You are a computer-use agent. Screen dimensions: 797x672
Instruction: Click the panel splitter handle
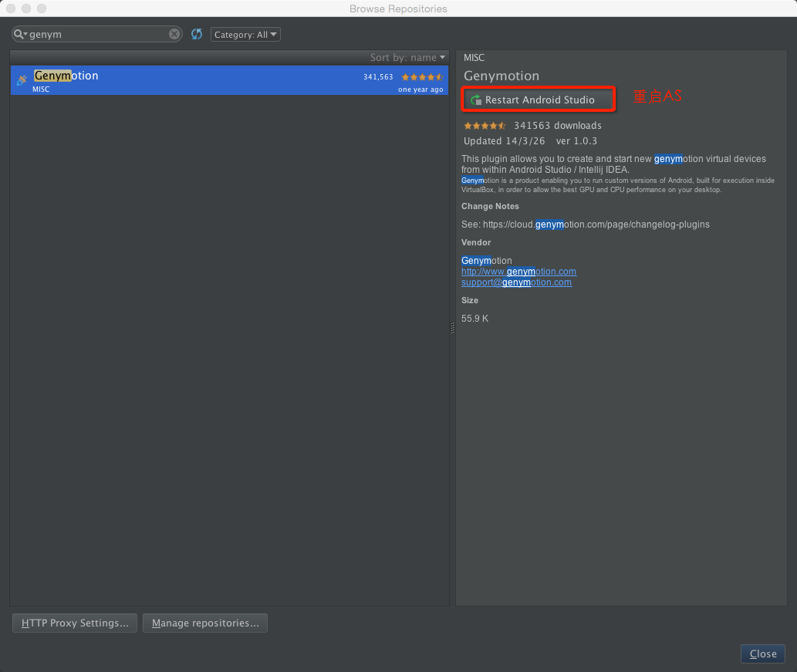pos(452,328)
